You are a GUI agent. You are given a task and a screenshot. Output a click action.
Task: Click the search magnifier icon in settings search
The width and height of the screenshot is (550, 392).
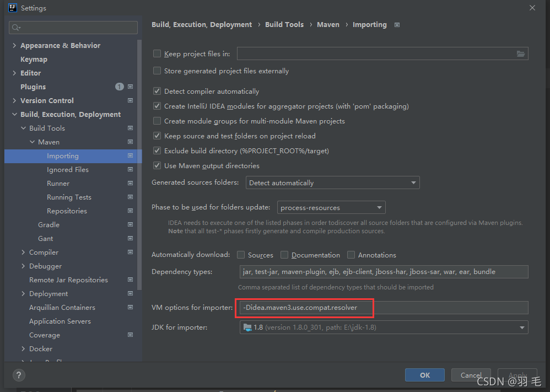click(x=16, y=28)
